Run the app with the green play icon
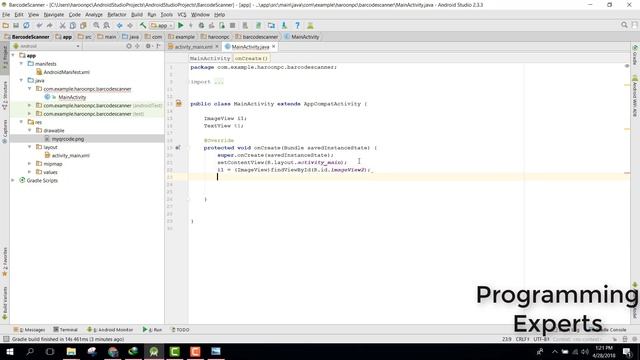Image resolution: width=640 pixels, height=360 pixels. point(180,25)
